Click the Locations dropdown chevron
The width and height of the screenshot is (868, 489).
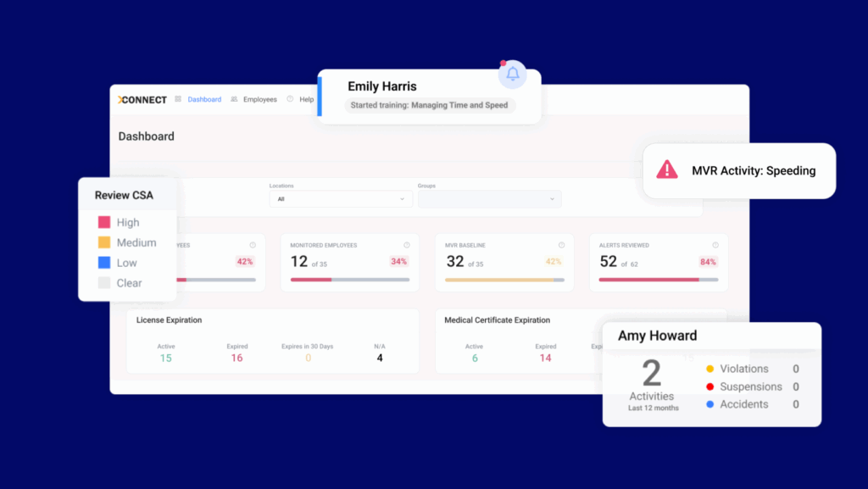click(x=402, y=199)
